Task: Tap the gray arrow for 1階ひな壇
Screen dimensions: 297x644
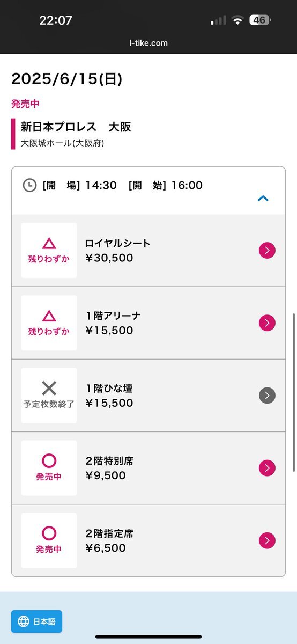Action: click(267, 396)
